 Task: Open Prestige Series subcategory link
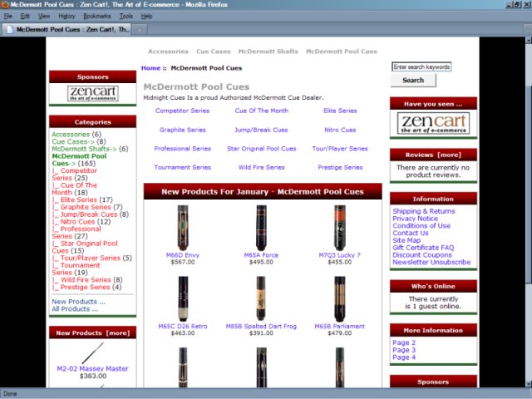pos(340,167)
